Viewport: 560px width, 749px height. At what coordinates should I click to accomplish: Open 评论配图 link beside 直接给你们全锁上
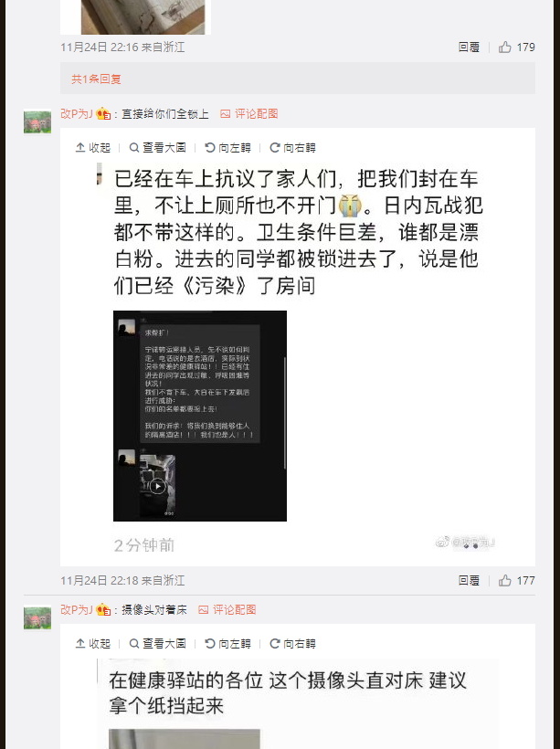tap(249, 113)
